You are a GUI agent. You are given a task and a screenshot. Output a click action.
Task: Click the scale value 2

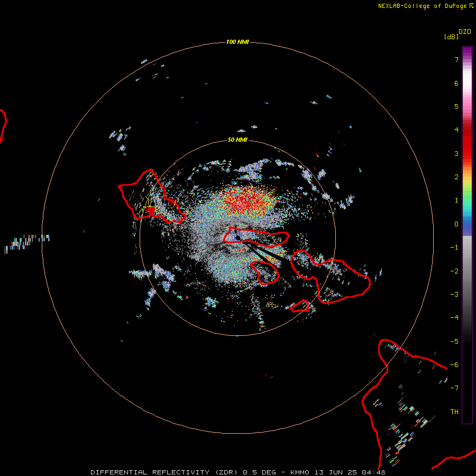click(x=456, y=177)
